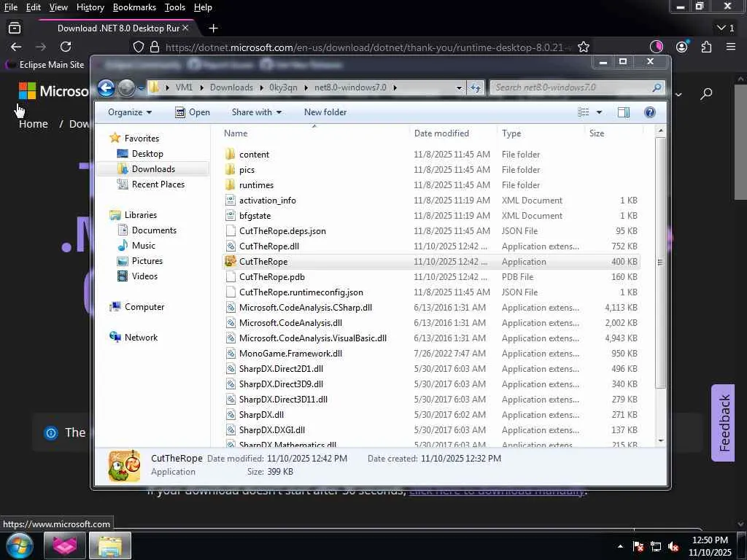
Task: Click the site padlock security icon
Action: tap(155, 47)
